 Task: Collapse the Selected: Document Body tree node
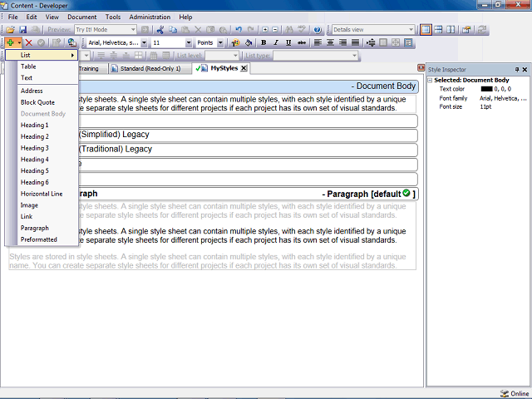point(430,81)
